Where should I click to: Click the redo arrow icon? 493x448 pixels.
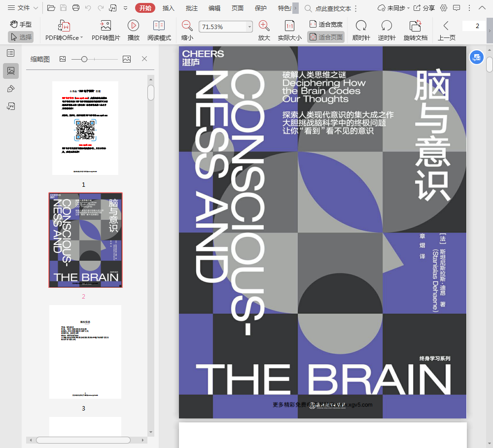tap(101, 8)
